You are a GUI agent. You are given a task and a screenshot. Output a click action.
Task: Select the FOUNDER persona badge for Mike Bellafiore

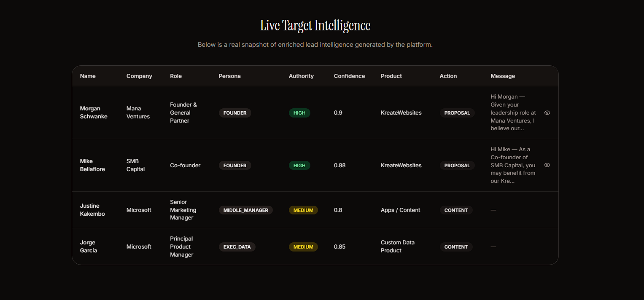coord(235,165)
